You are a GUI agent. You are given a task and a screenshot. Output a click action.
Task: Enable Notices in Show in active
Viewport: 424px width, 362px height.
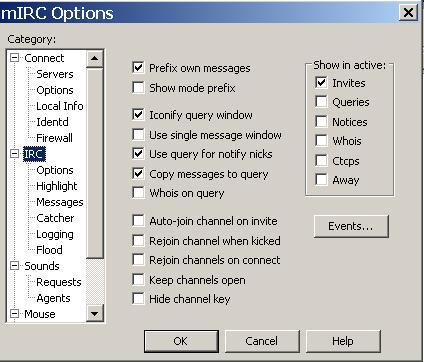(321, 121)
